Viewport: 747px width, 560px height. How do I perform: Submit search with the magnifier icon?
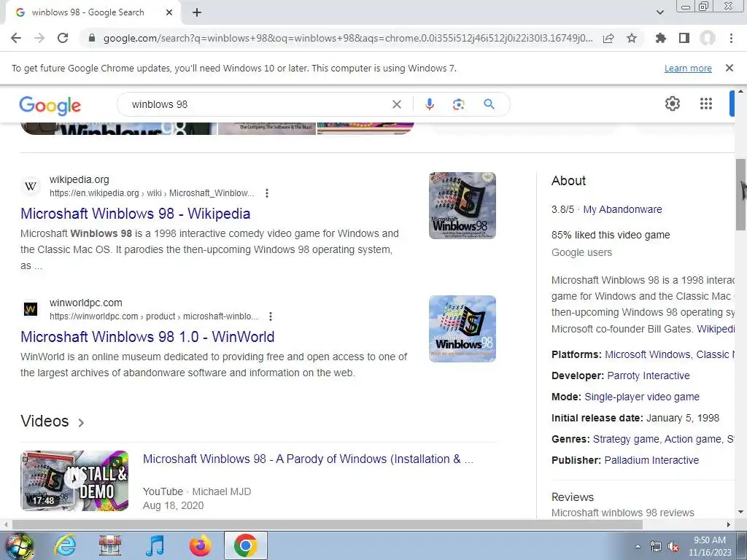point(489,104)
